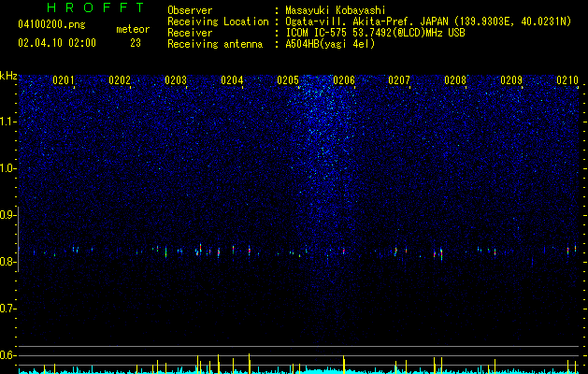The image size is (588, 374).
Task: Click the date text 02.04.10 02:00
Action: (57, 43)
